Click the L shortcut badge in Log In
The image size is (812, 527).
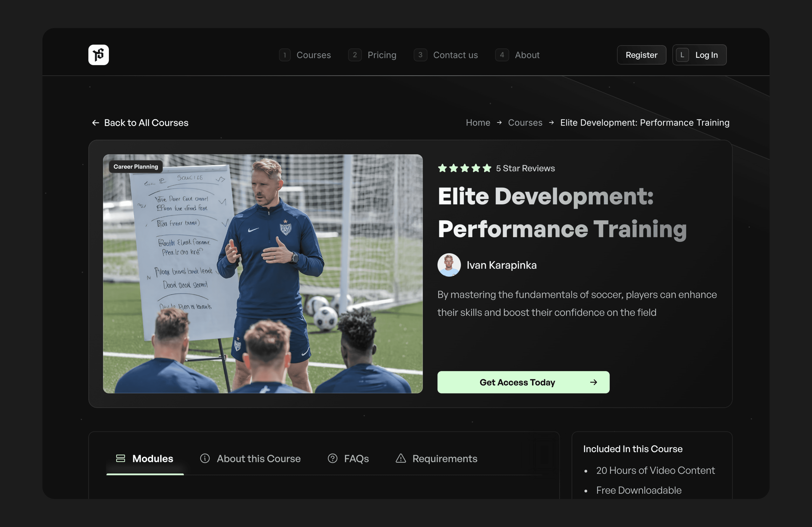[x=682, y=55]
